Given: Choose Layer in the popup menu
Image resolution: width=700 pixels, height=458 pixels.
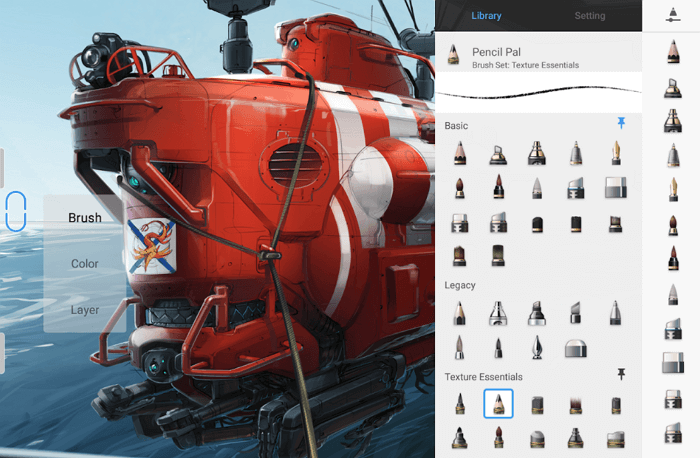Looking at the screenshot, I should pyautogui.click(x=85, y=310).
